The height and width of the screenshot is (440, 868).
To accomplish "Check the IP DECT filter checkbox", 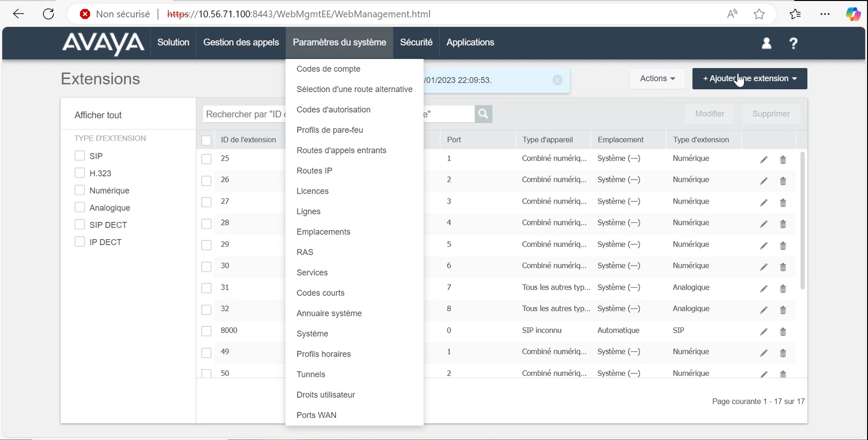I will click(x=79, y=242).
